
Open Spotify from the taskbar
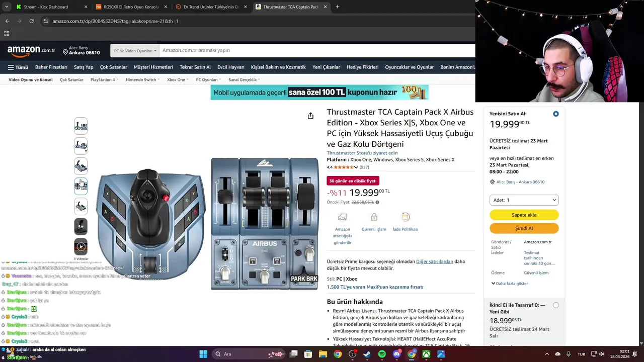382,354
